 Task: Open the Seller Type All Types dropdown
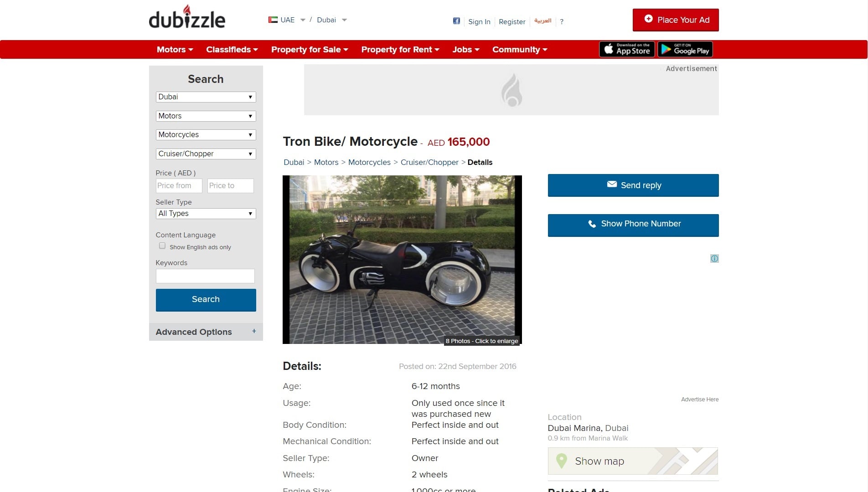[x=206, y=214]
